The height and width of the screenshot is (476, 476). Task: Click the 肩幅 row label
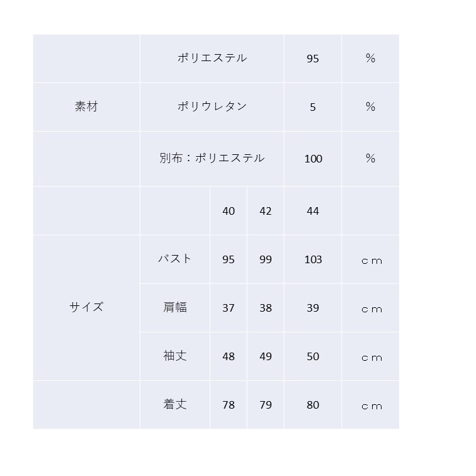tap(175, 307)
